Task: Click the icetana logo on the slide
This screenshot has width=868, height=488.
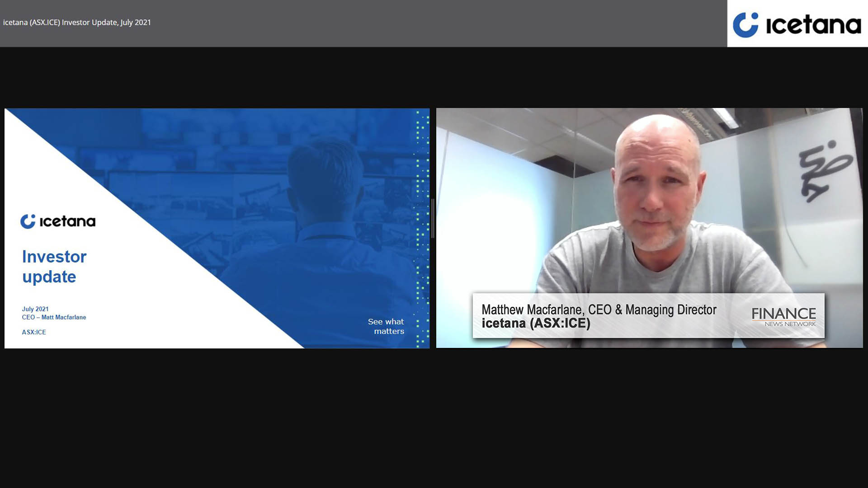Action: (58, 221)
